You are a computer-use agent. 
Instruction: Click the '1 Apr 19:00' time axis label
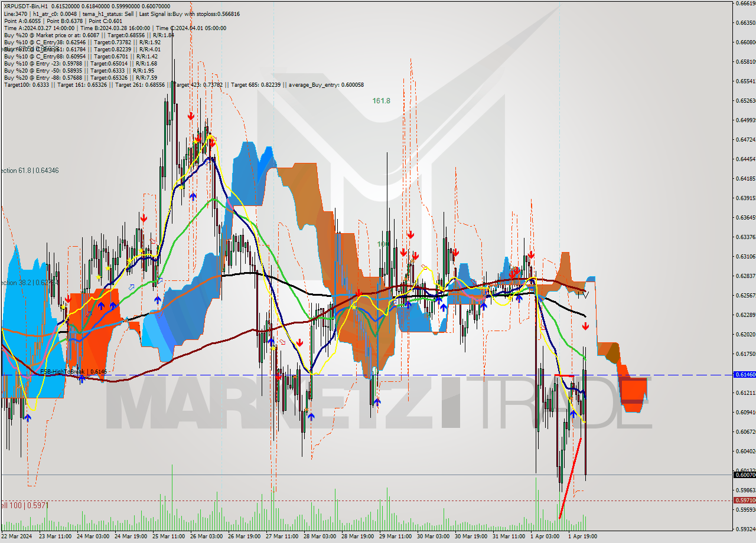(583, 537)
